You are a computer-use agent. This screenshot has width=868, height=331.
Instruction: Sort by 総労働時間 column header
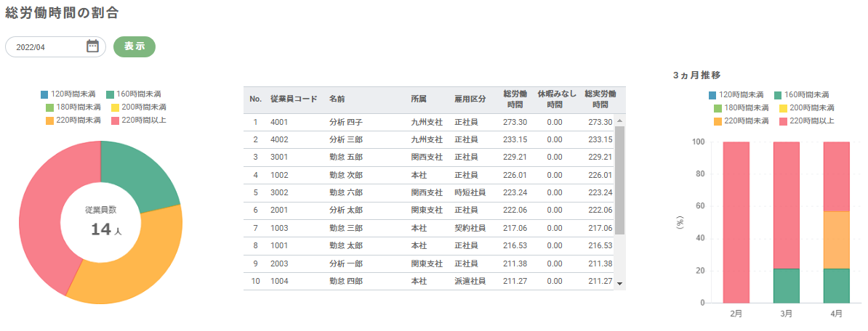515,99
